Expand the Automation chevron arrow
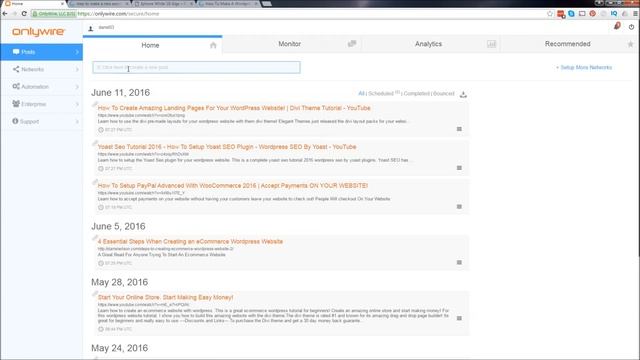The image size is (640, 360). (x=77, y=87)
